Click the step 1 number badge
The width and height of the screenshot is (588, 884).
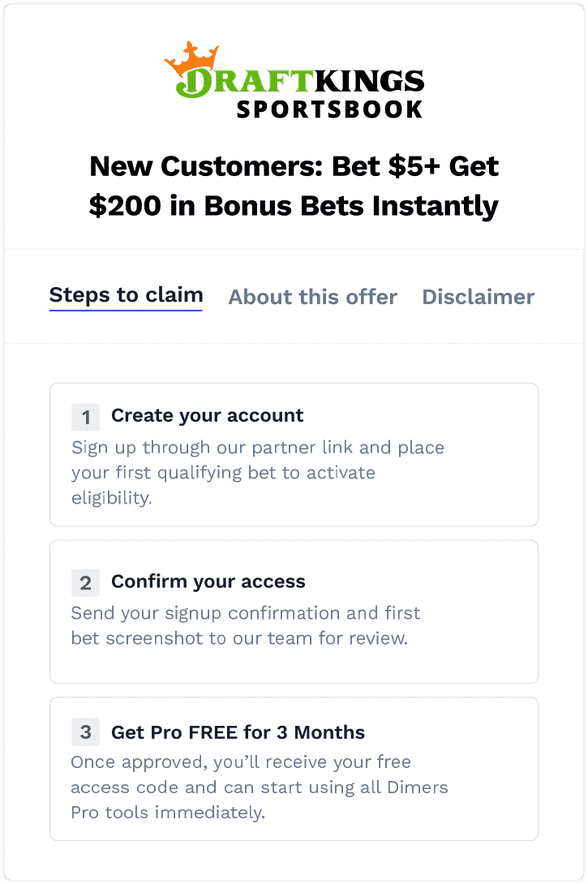[86, 417]
